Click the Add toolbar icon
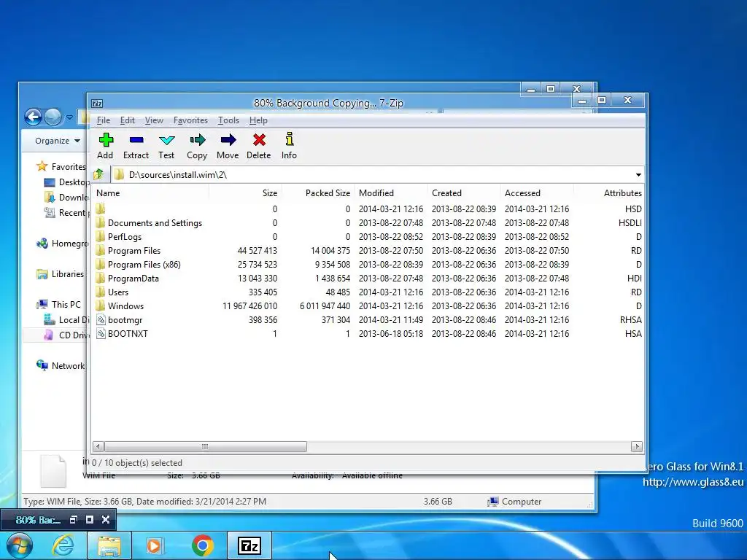Image resolution: width=747 pixels, height=560 pixels. [106, 139]
